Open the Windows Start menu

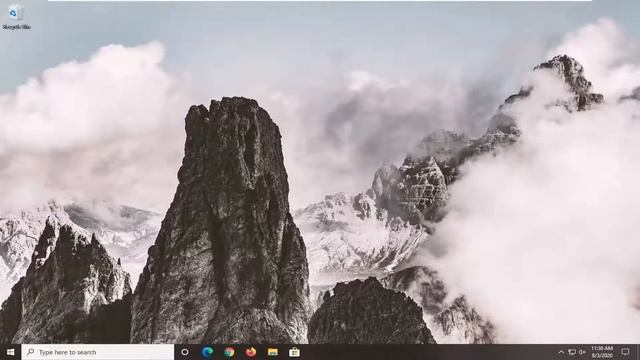pyautogui.click(x=10, y=352)
